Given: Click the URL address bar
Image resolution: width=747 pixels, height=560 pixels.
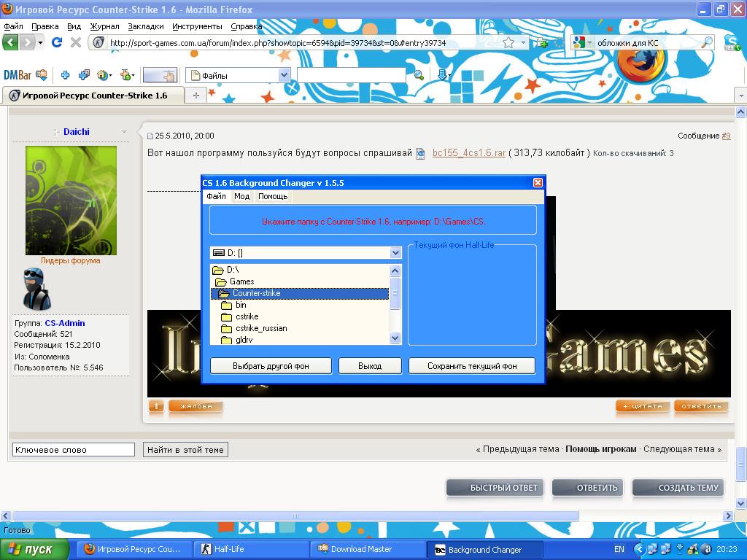Looking at the screenshot, I should (x=305, y=43).
